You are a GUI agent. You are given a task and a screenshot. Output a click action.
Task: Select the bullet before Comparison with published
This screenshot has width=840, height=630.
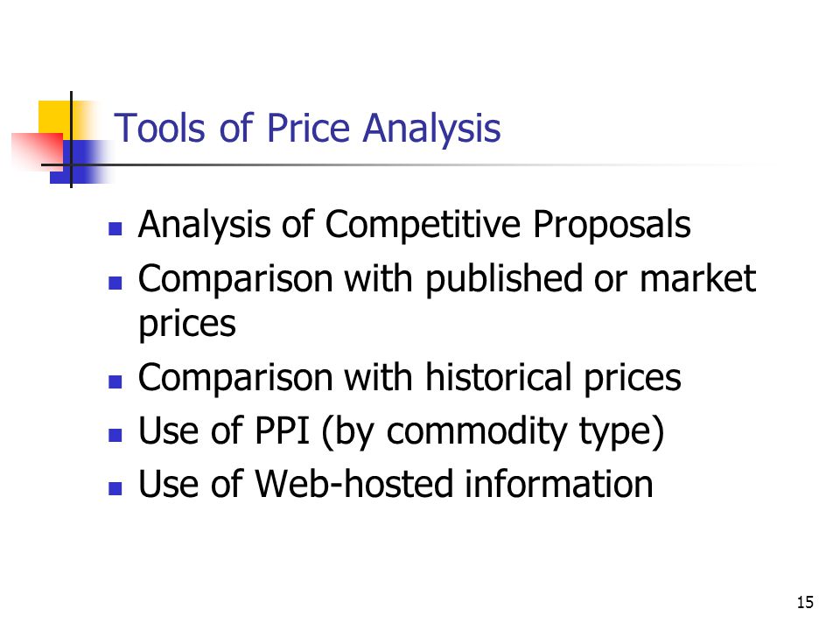[x=115, y=283]
